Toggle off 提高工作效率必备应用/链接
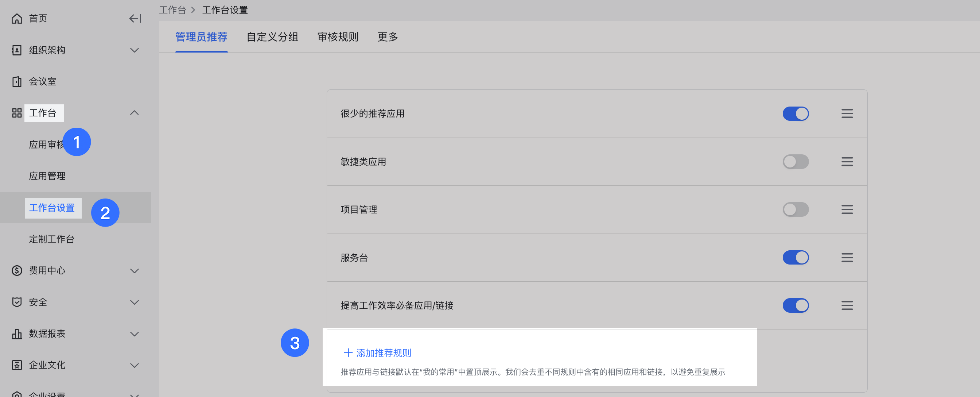The width and height of the screenshot is (980, 397). point(796,305)
